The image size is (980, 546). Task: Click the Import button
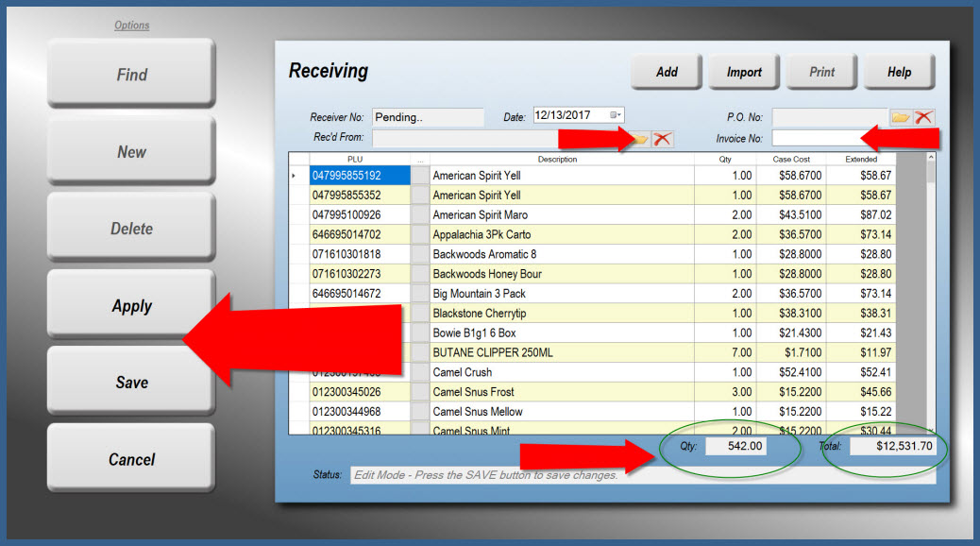[x=744, y=72]
